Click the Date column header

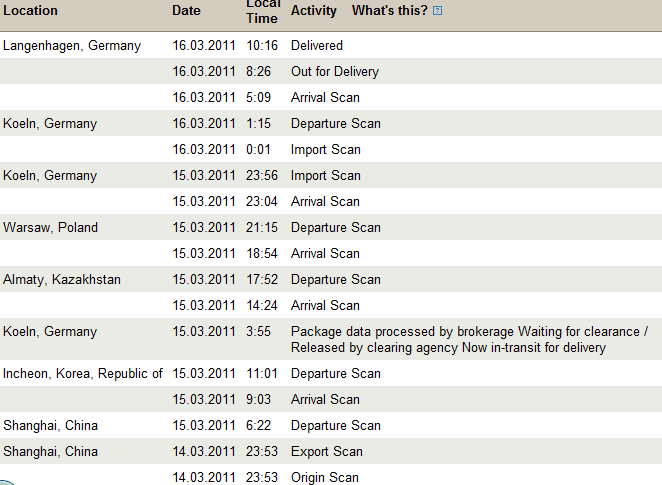point(186,11)
